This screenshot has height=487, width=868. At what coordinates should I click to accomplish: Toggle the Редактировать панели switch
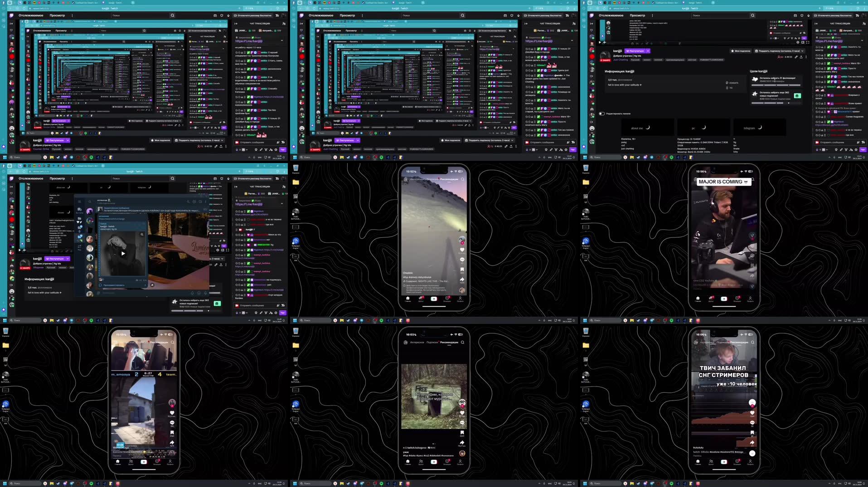[x=601, y=114]
